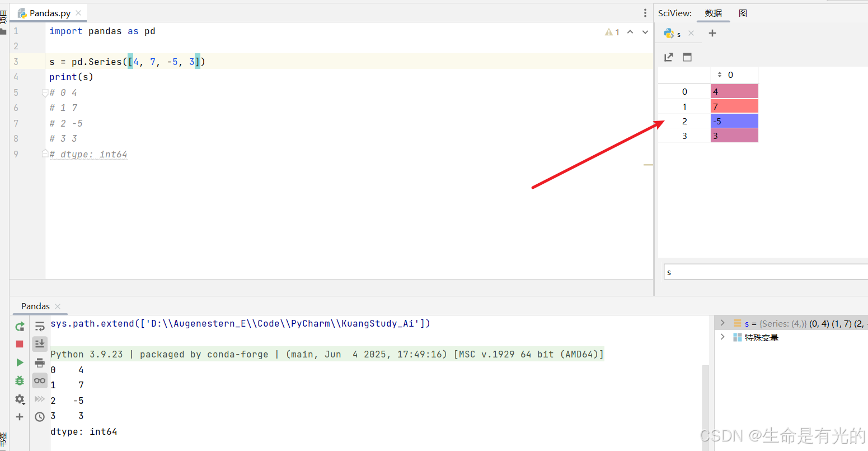Add new console with plus icon
Screen dimensions: 868x451
coord(20,417)
